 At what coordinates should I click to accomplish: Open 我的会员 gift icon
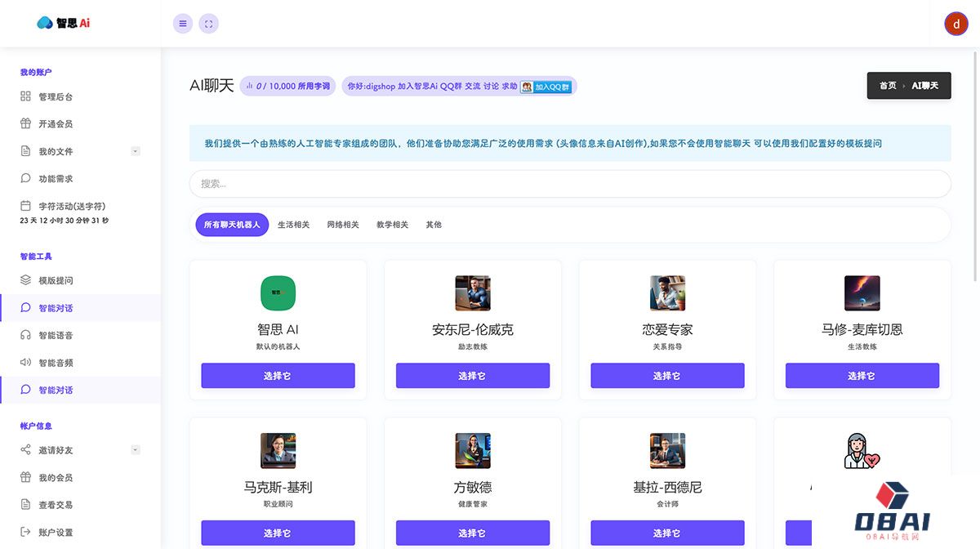pyautogui.click(x=25, y=477)
